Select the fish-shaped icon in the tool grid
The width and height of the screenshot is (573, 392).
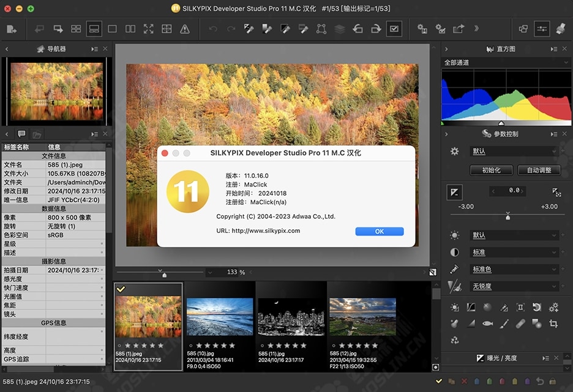(x=487, y=324)
